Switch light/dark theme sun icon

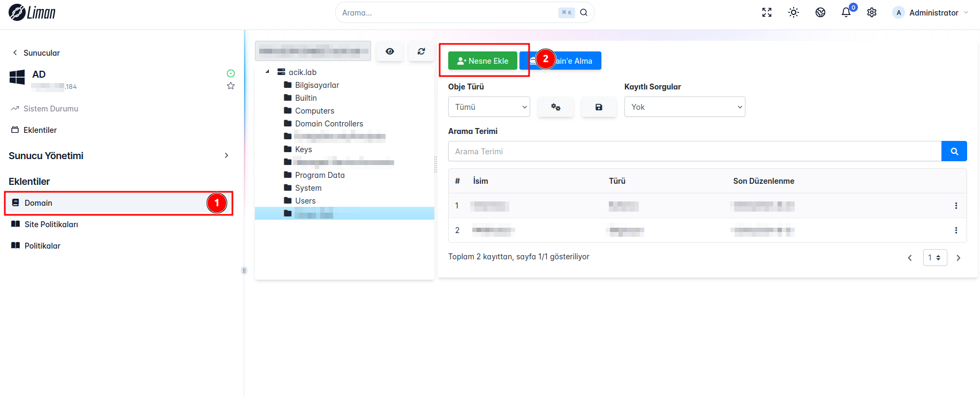point(794,12)
